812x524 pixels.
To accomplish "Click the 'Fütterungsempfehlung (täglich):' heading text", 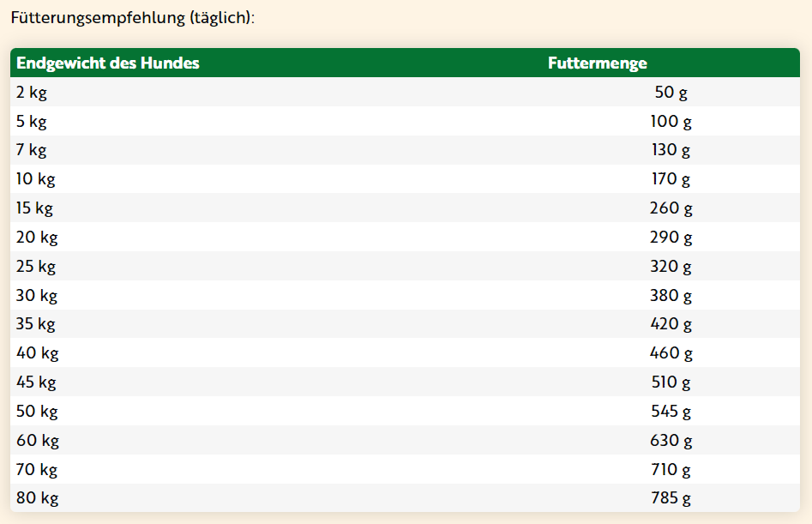I will [132, 18].
